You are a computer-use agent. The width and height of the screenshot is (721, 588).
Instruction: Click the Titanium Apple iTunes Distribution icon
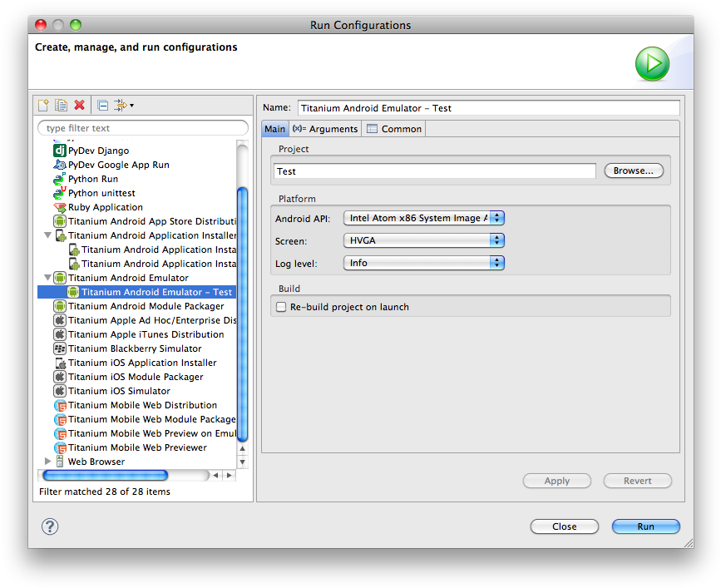(x=60, y=334)
